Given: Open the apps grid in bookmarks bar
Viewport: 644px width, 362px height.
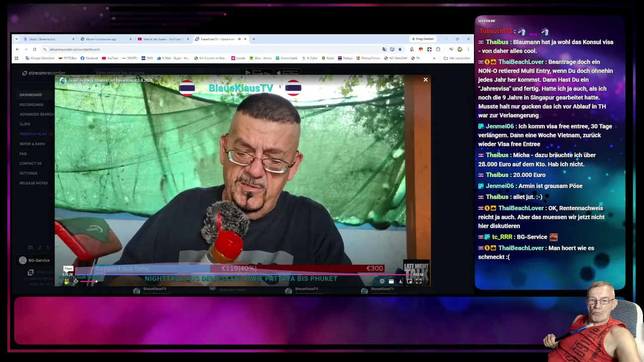Looking at the screenshot, I should pos(17,58).
